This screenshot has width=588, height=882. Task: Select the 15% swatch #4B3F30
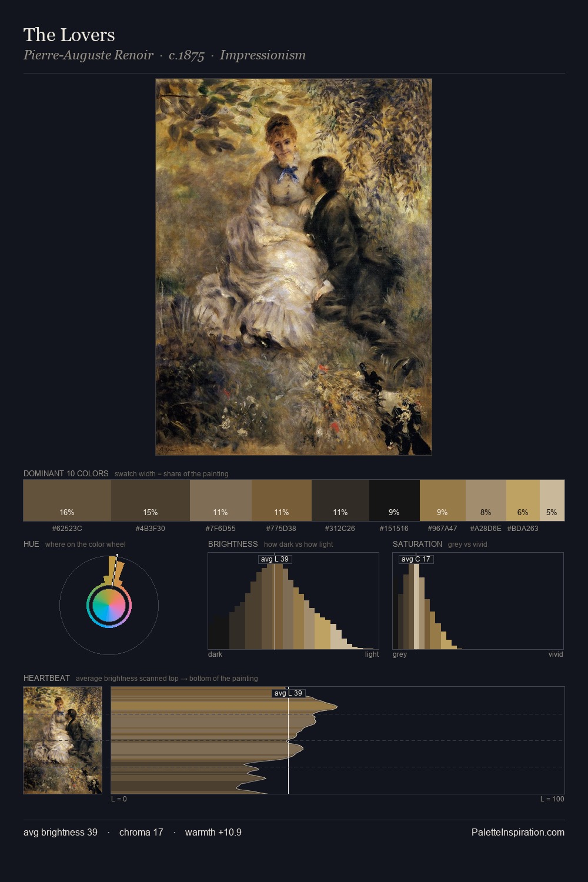pyautogui.click(x=151, y=500)
